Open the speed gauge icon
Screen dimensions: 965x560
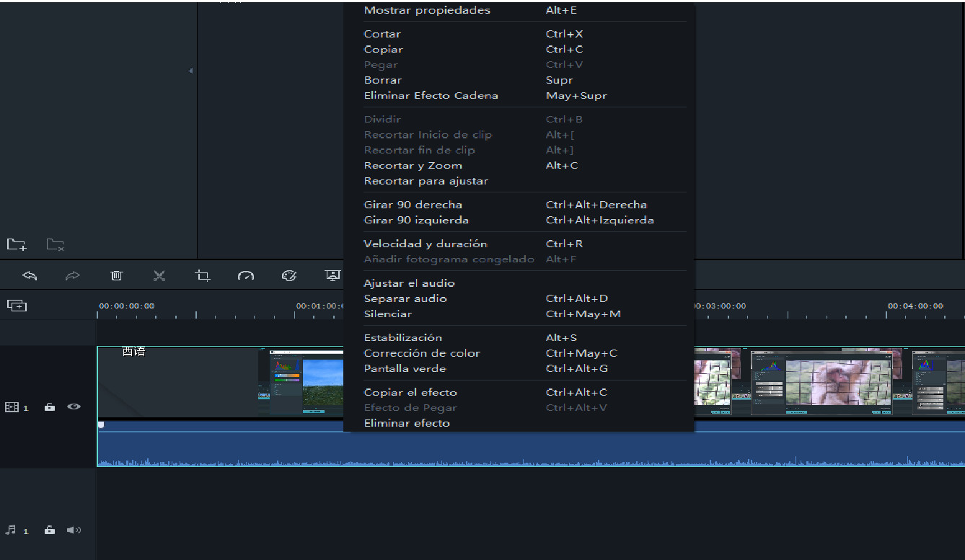click(246, 275)
